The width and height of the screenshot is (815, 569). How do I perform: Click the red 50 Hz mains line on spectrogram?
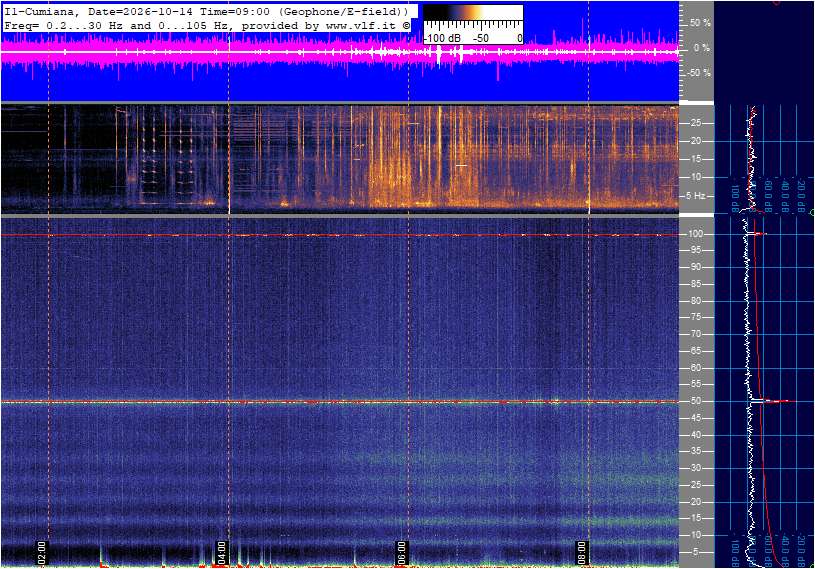(340, 402)
